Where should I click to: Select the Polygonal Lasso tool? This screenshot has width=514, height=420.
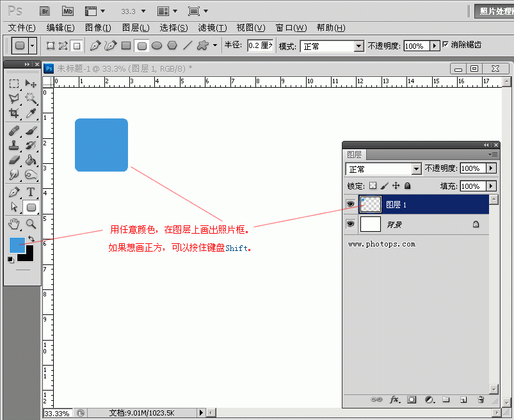[x=14, y=98]
